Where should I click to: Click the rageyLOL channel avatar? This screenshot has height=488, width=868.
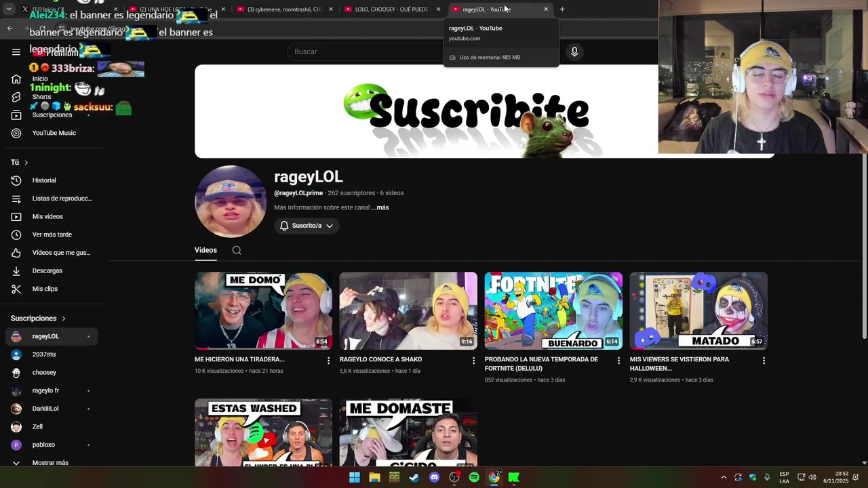[231, 201]
